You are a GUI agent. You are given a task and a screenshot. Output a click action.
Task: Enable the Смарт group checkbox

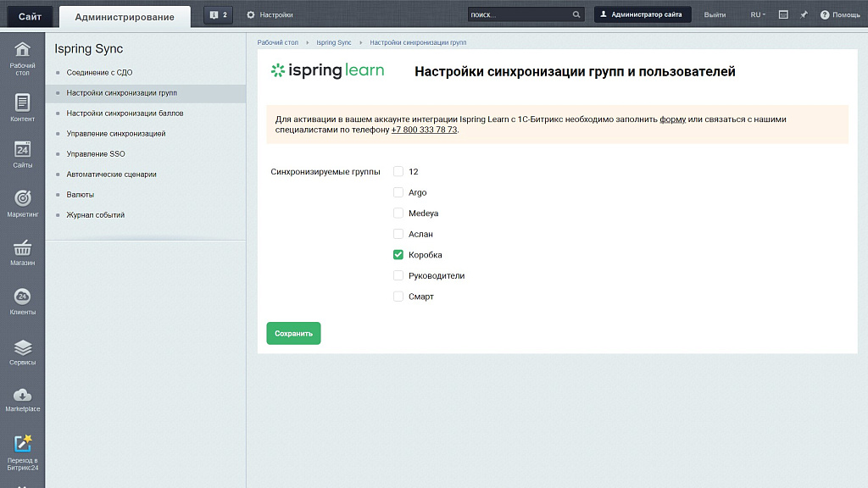[x=398, y=297]
